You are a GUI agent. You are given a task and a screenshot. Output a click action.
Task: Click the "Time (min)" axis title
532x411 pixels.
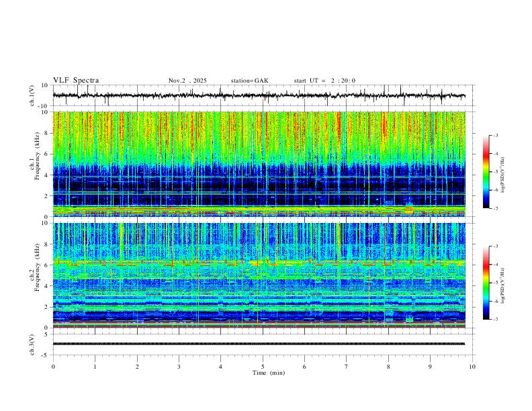point(269,373)
